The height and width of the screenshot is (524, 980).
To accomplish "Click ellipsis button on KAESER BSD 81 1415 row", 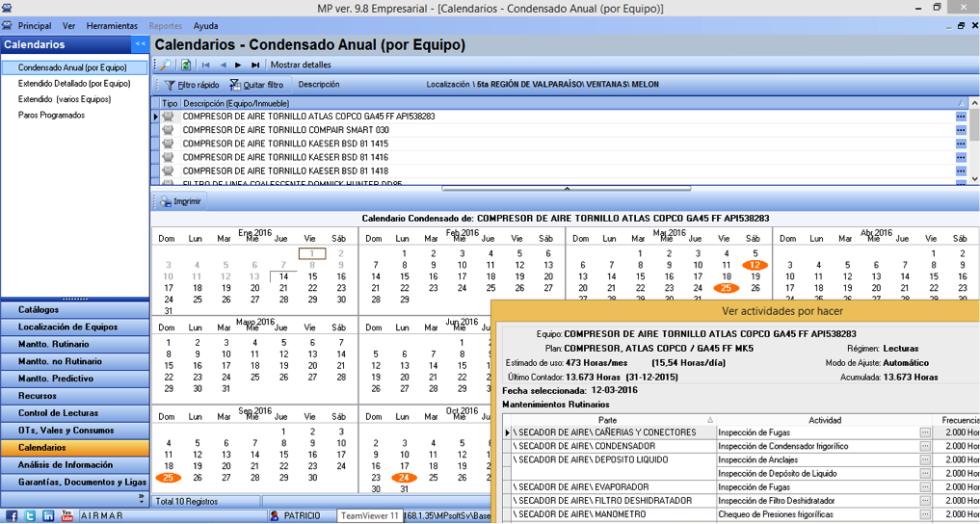I will [x=961, y=144].
